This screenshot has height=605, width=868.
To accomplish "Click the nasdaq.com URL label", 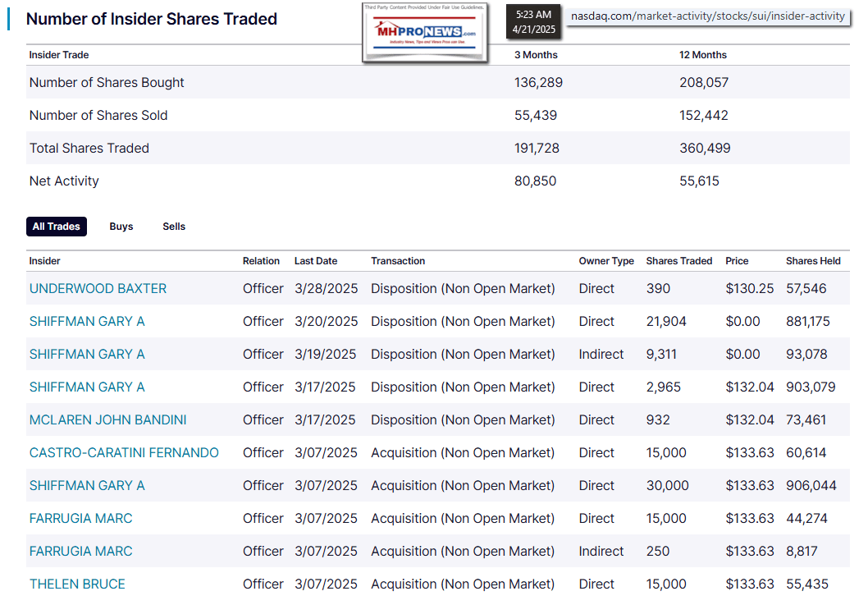I will pos(707,16).
